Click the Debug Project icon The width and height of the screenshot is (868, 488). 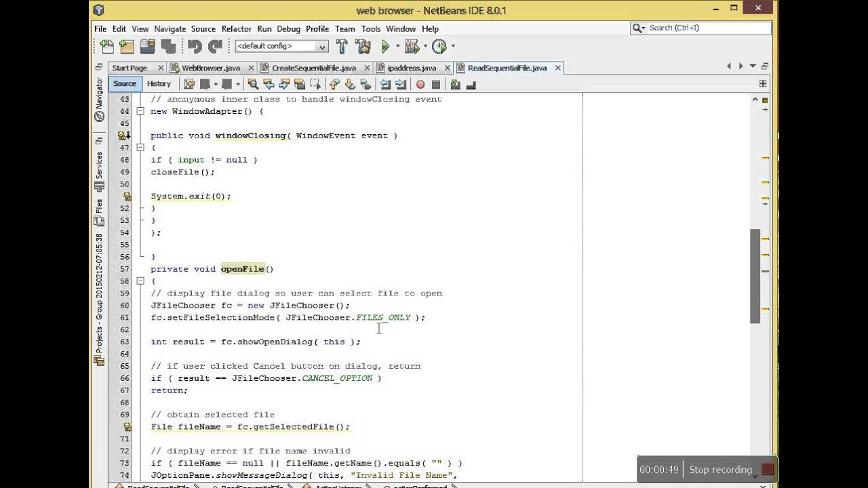pos(412,46)
